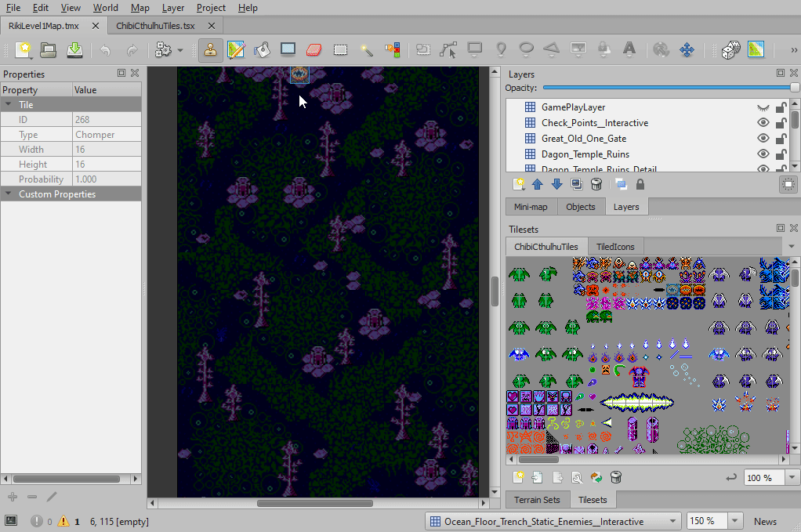Select the Bucket Fill tool
801x532 pixels.
262,50
